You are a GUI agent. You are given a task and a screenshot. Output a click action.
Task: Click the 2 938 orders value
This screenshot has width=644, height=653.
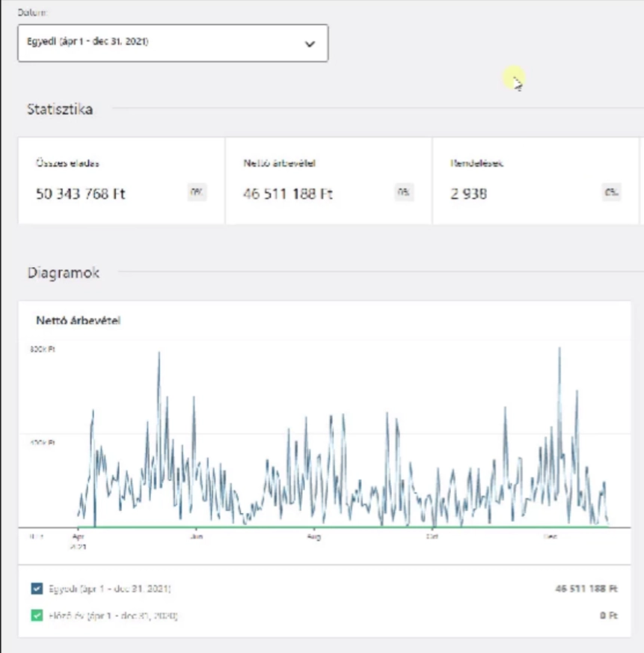[x=468, y=194]
